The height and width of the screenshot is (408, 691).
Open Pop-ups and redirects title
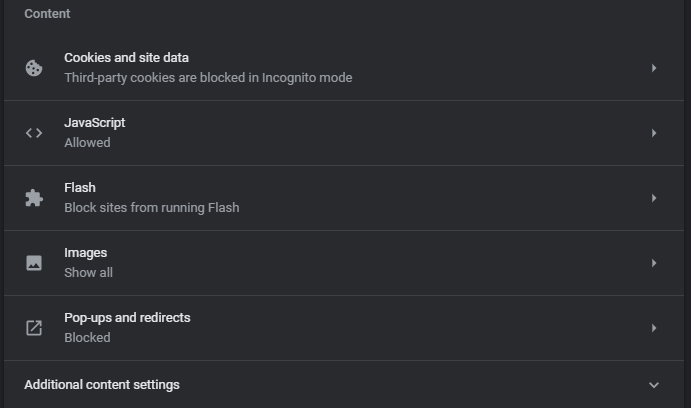pos(127,318)
